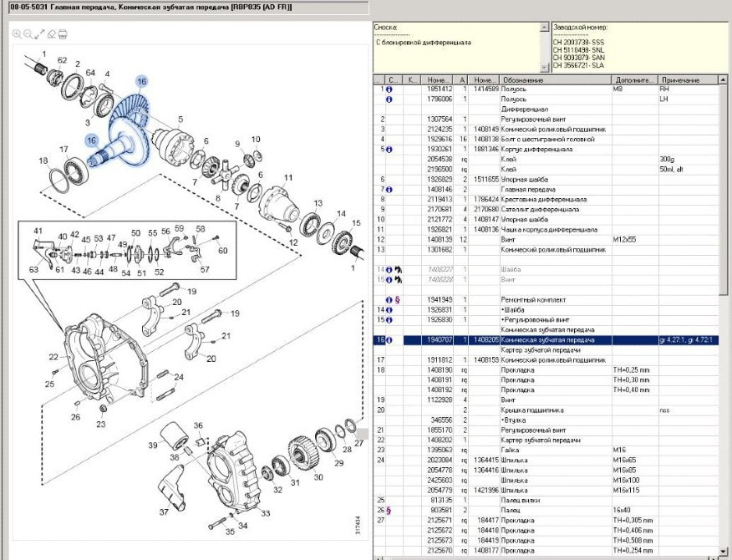
Task: Click info icon on row 5 Корпус дифференциала
Action: (389, 150)
